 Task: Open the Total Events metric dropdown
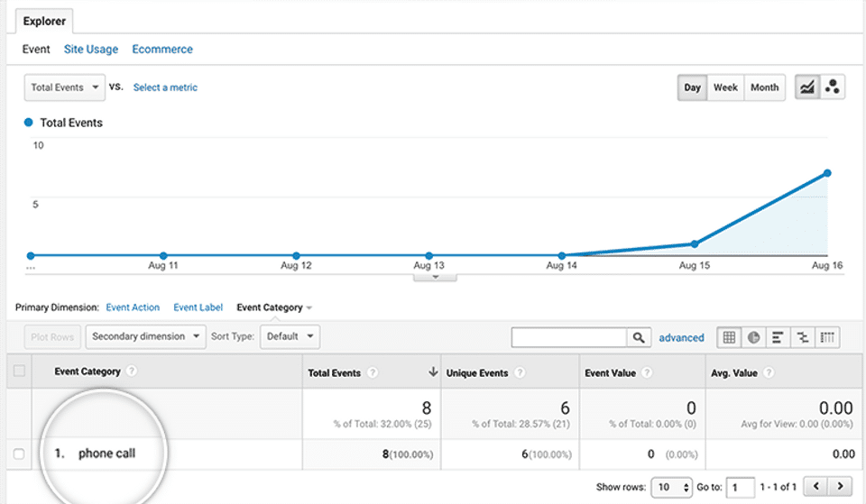[x=64, y=87]
